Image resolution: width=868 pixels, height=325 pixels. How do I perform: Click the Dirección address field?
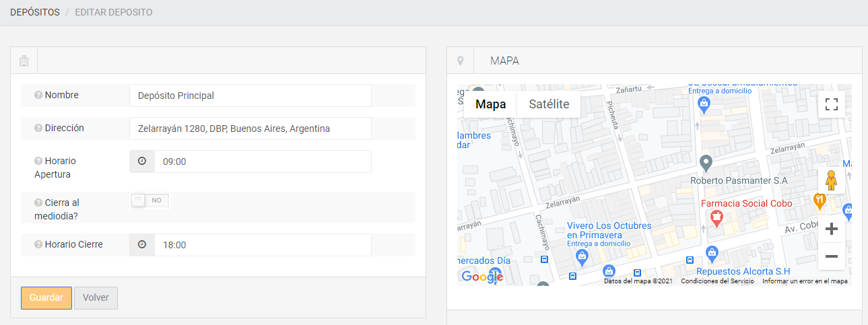click(250, 129)
